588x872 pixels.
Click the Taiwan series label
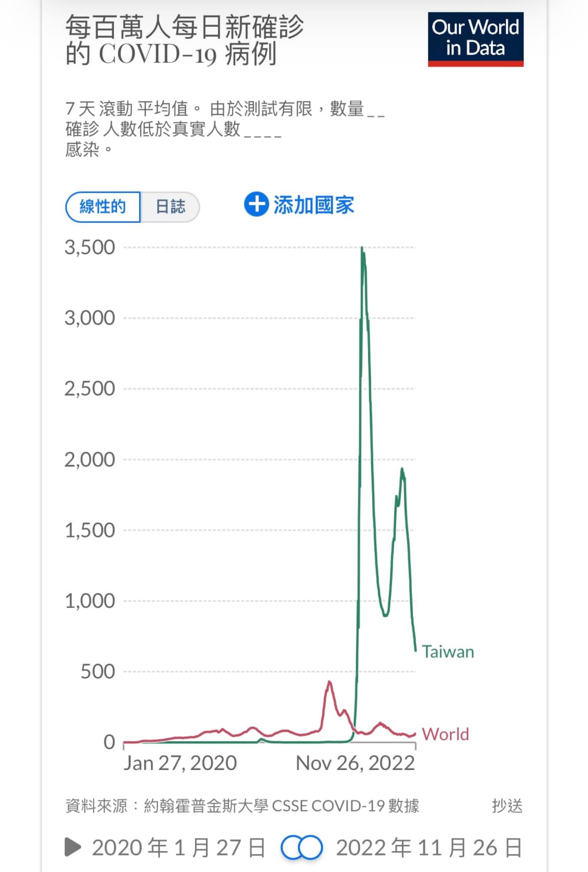coord(448,652)
